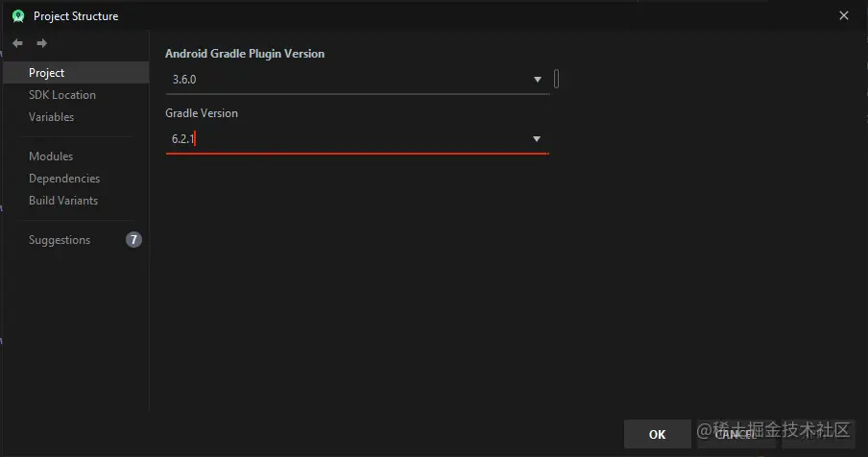
Task: Click the Android Gradle Plugin Version label
Action: tap(245, 54)
